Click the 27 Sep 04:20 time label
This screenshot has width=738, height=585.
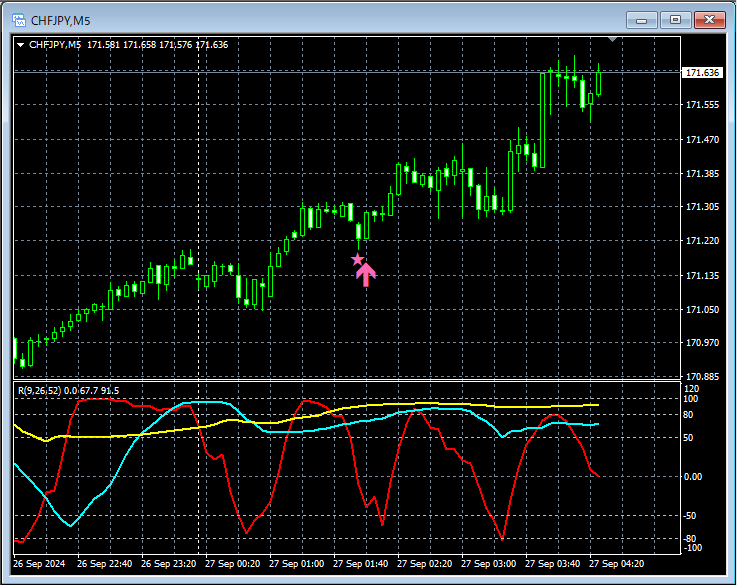[617, 563]
